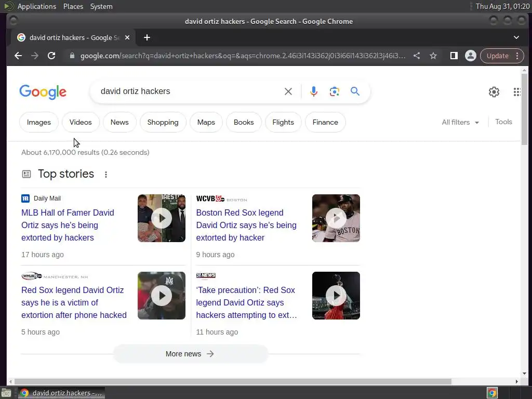Select the Maps filter
Screen dimensions: 532x399
(206, 122)
